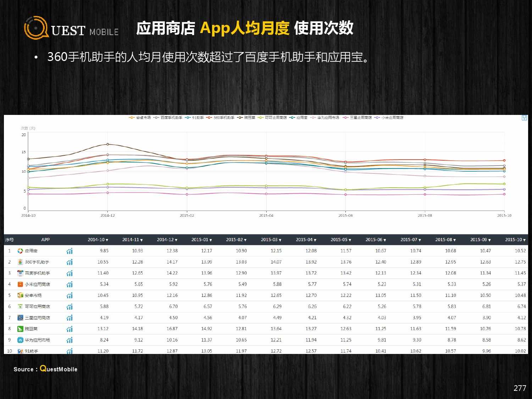Open the trend chart icon for 三星应用商店
Image resolution: width=532 pixels, height=399 pixels.
(x=70, y=318)
